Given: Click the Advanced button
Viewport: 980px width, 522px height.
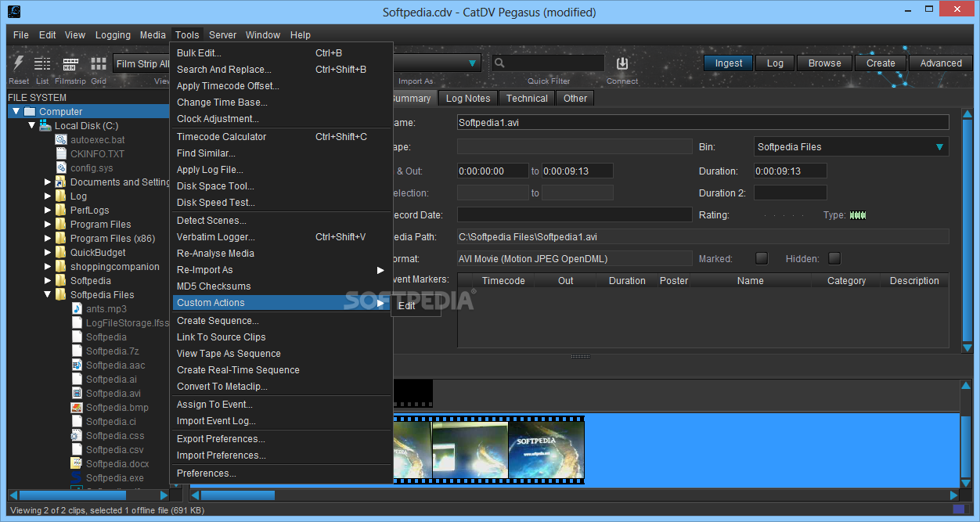Looking at the screenshot, I should 941,63.
